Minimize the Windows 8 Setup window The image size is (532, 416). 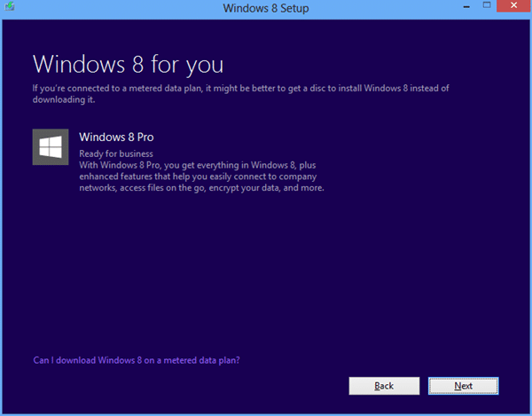pos(466,6)
